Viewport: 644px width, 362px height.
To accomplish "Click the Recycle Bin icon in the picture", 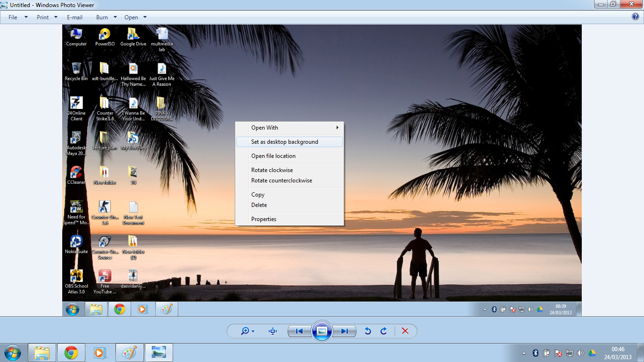I will point(76,72).
